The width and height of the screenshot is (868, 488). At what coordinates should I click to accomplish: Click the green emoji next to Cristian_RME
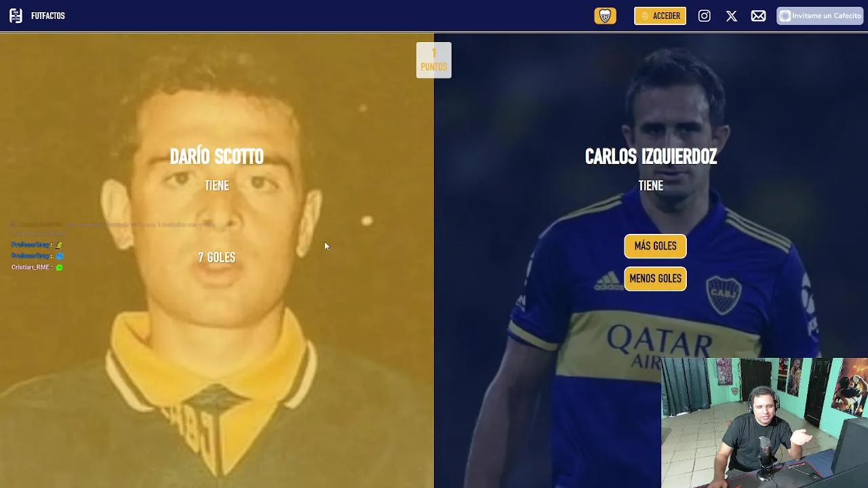pyautogui.click(x=59, y=268)
